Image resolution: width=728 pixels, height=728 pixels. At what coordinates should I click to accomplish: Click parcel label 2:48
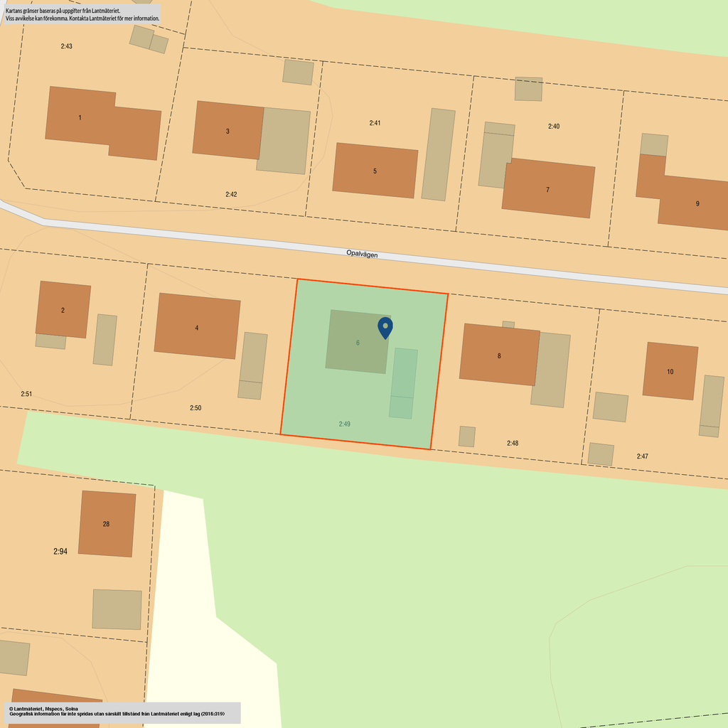[x=513, y=443]
